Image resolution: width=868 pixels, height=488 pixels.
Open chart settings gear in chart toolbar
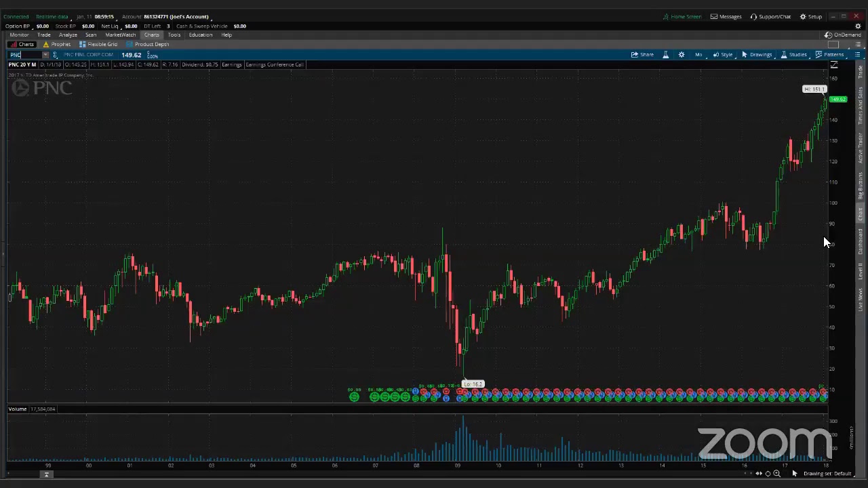pos(682,54)
